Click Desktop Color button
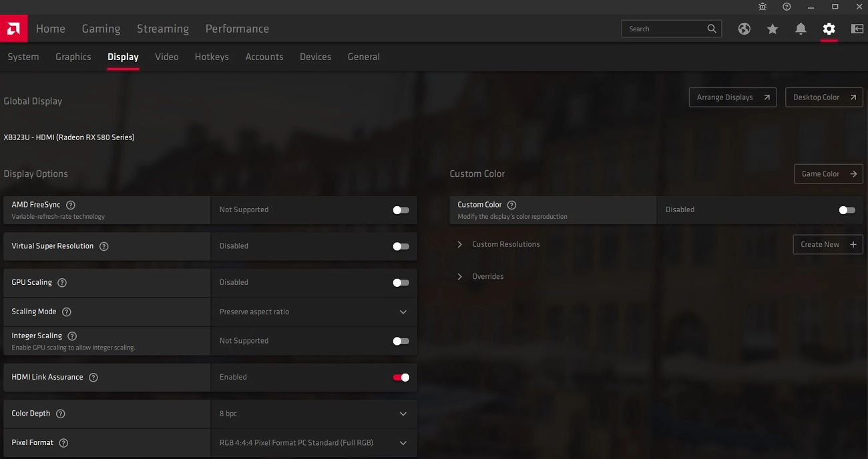 click(x=824, y=97)
